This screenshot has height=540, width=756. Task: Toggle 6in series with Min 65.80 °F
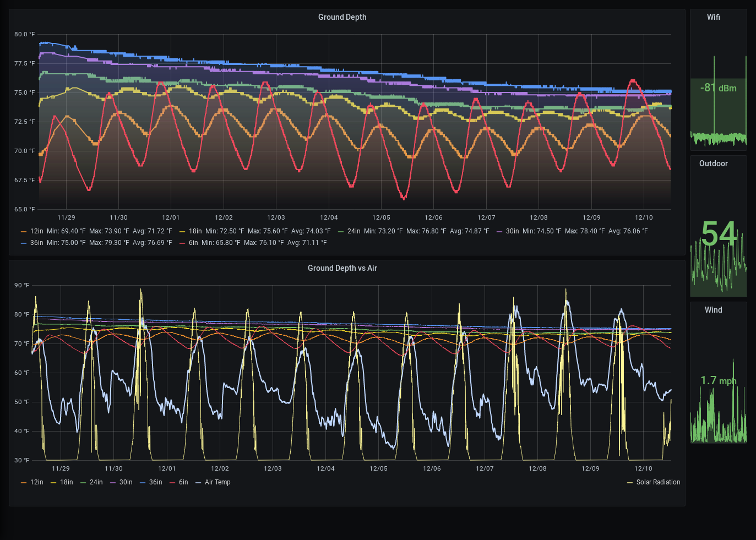coord(193,243)
